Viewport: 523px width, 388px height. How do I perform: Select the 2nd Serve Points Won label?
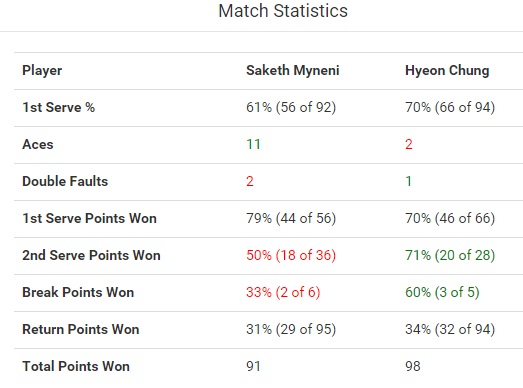[x=91, y=256]
